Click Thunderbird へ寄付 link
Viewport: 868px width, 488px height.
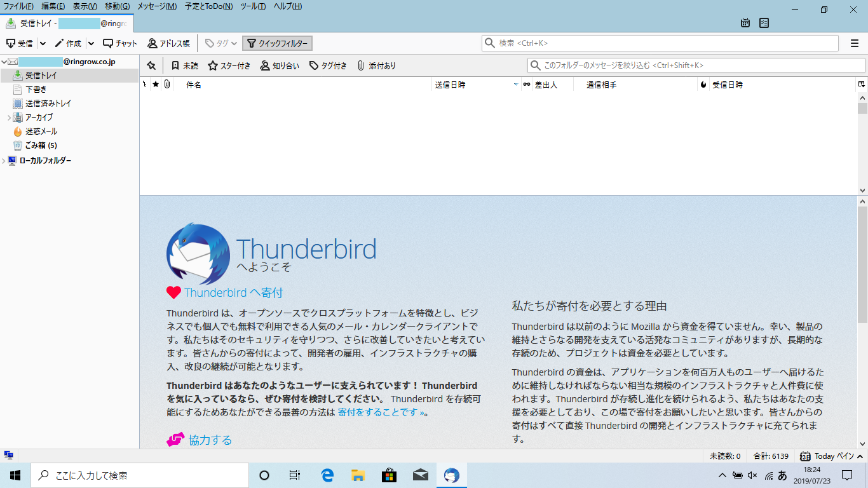233,293
